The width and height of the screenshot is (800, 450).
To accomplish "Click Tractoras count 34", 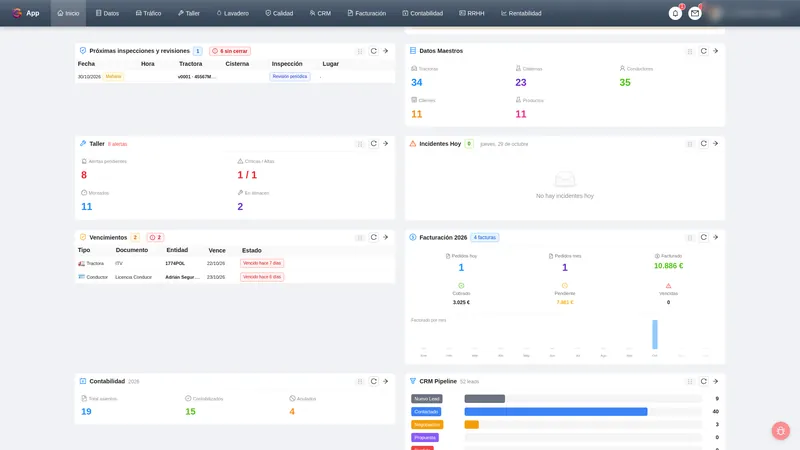I will pyautogui.click(x=416, y=83).
